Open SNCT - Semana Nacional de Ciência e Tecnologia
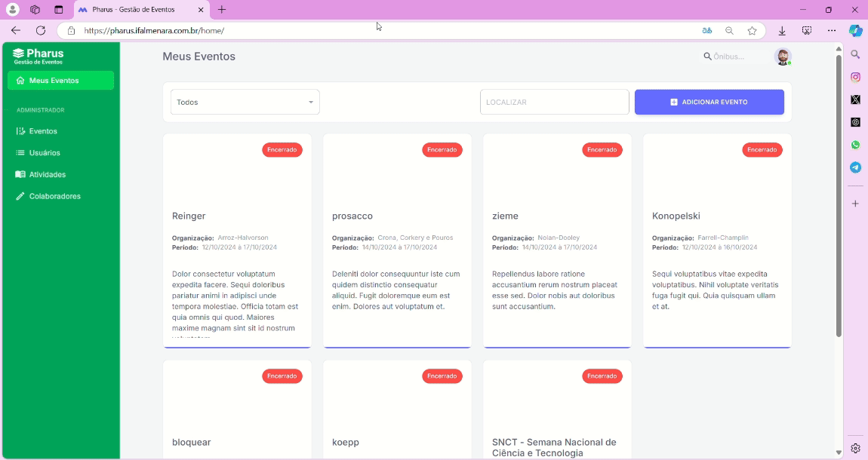The image size is (868, 460). tap(554, 448)
